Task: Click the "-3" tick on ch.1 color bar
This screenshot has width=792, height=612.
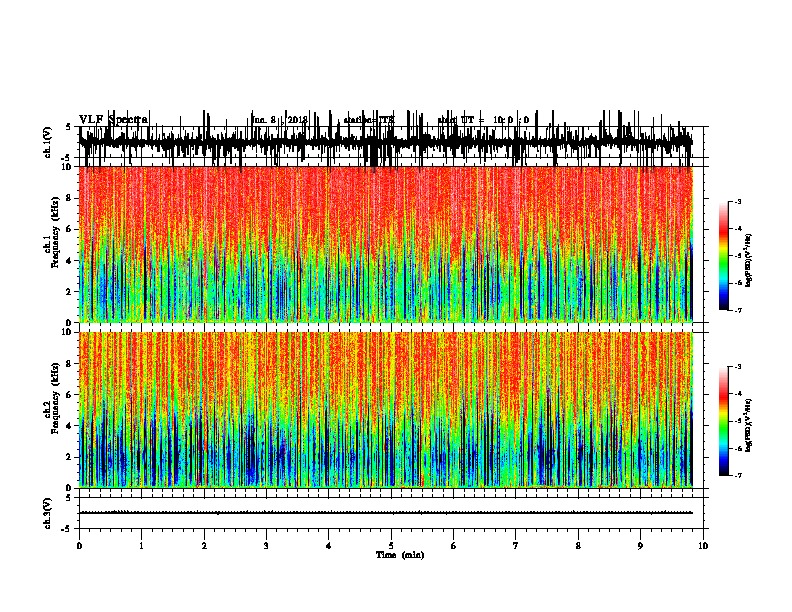Action: point(737,201)
